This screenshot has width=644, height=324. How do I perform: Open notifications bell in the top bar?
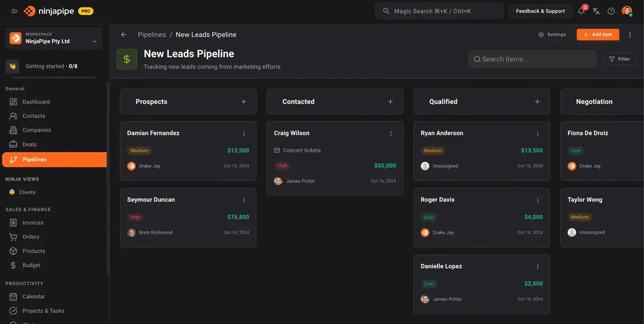580,10
